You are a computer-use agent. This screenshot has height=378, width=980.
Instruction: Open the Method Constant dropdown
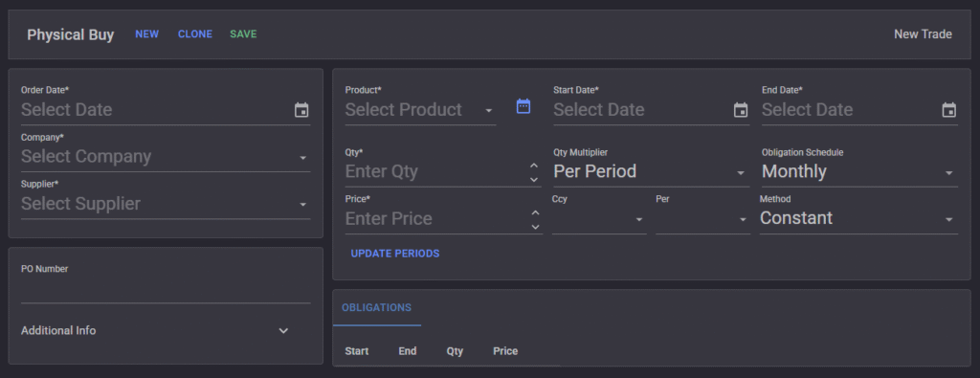[x=858, y=219]
